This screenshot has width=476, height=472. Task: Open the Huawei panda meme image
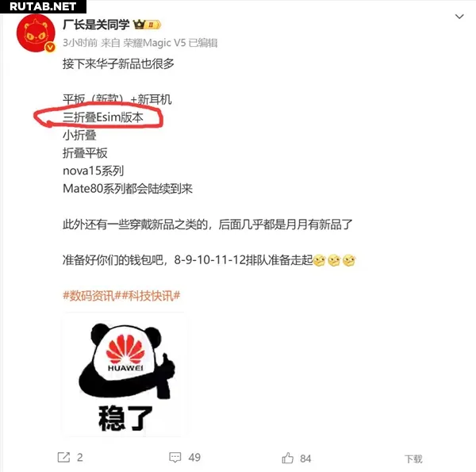coord(125,374)
